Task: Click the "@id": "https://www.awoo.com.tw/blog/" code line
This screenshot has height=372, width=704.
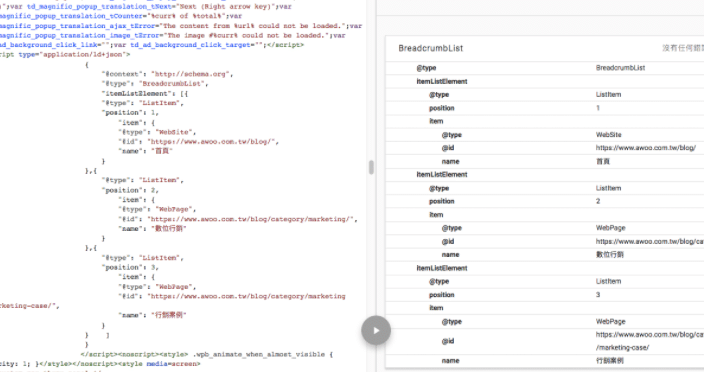Action: coord(198,141)
